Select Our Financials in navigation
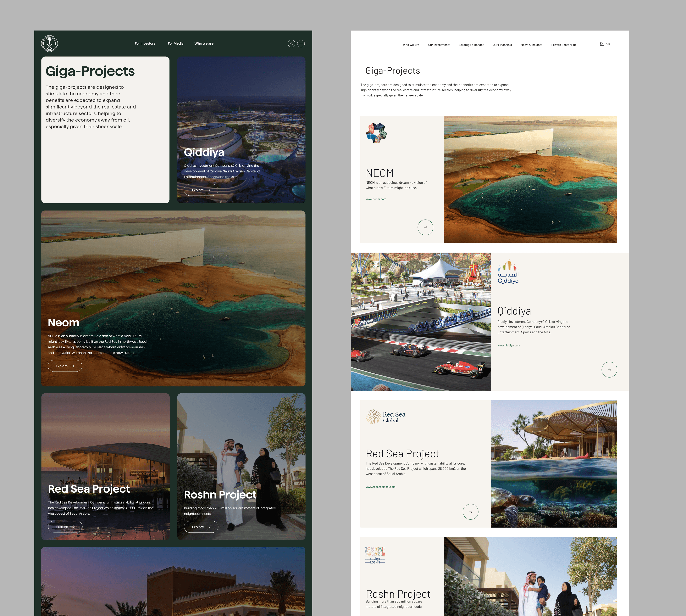This screenshot has width=686, height=616. tap(502, 45)
